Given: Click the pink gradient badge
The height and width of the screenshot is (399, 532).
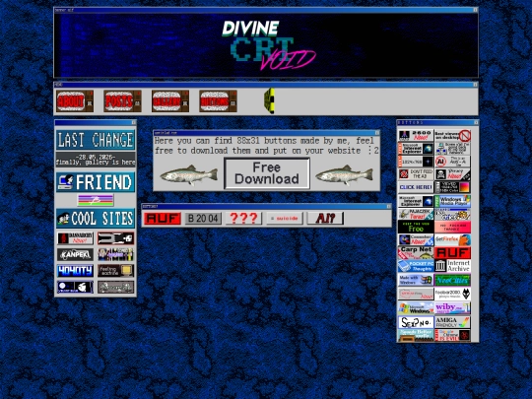Looking at the screenshot, I should (x=452, y=227).
